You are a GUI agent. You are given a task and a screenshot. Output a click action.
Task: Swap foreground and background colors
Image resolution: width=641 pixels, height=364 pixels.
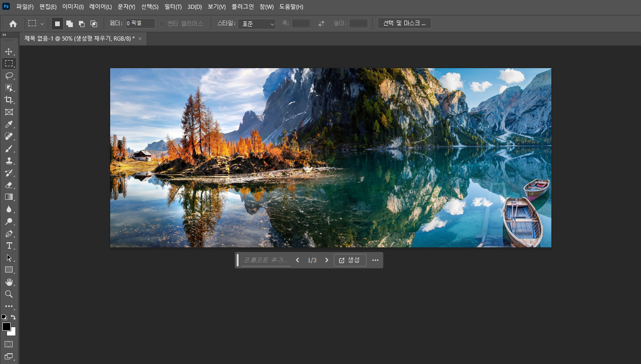point(13,317)
